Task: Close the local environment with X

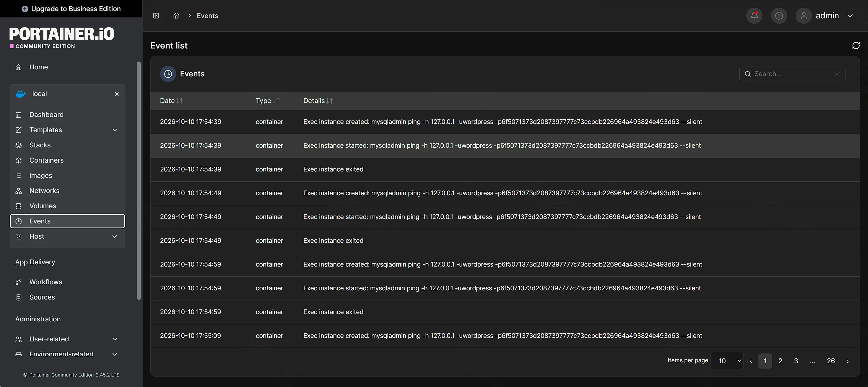Action: pos(117,94)
